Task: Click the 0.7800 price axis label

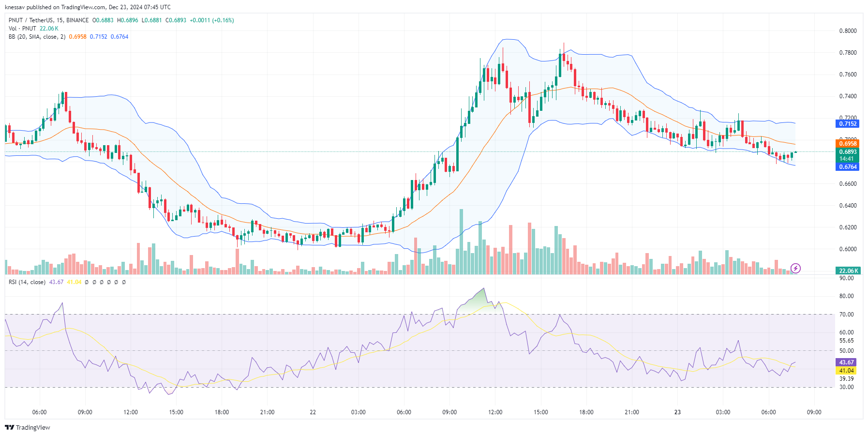Action: coord(848,53)
